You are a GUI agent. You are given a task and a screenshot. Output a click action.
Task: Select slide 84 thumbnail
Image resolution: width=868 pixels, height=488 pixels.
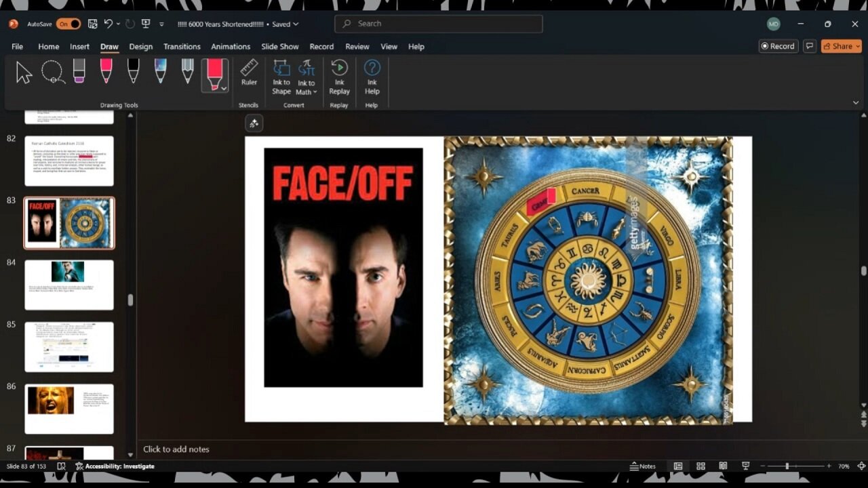coord(69,285)
